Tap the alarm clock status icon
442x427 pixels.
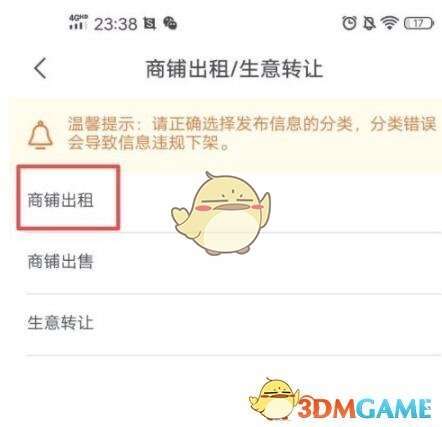[349, 24]
